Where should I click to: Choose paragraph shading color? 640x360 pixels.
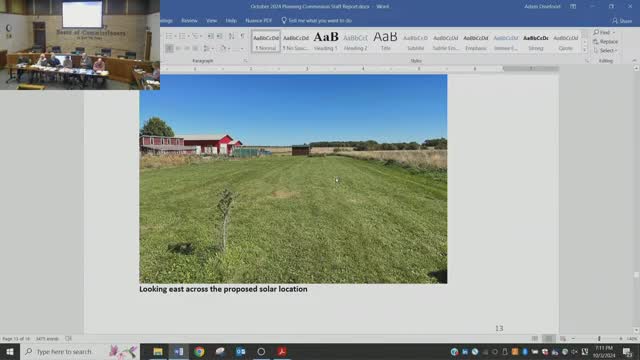pos(223,48)
